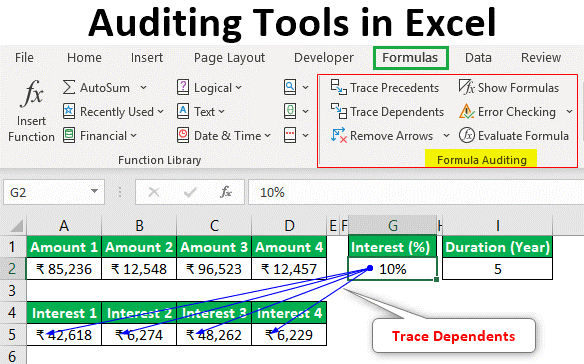Click the Insert Function fx icon
Image resolution: width=584 pixels, height=364 pixels.
[33, 94]
